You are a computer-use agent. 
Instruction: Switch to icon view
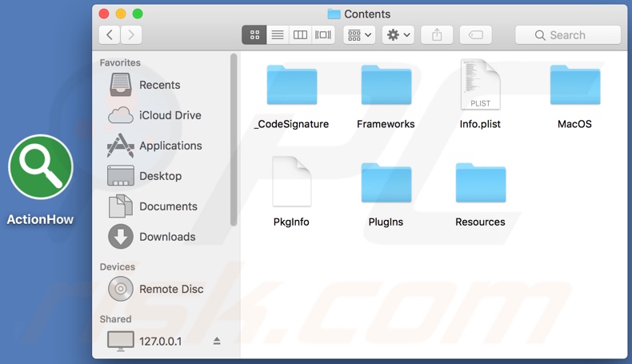tap(254, 35)
